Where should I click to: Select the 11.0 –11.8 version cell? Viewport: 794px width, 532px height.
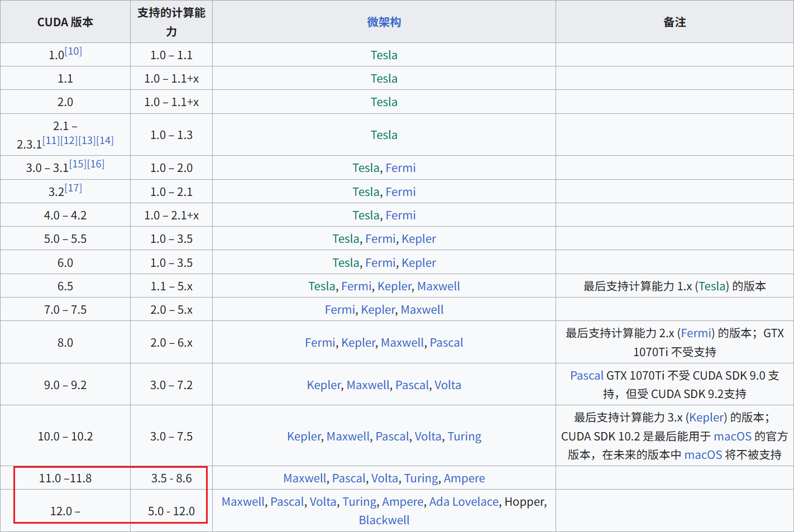65,478
